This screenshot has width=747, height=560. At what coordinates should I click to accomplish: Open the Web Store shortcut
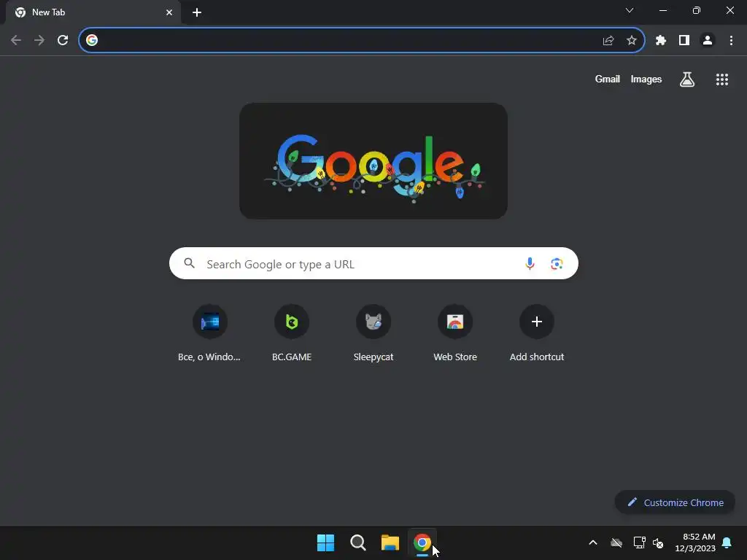click(455, 333)
